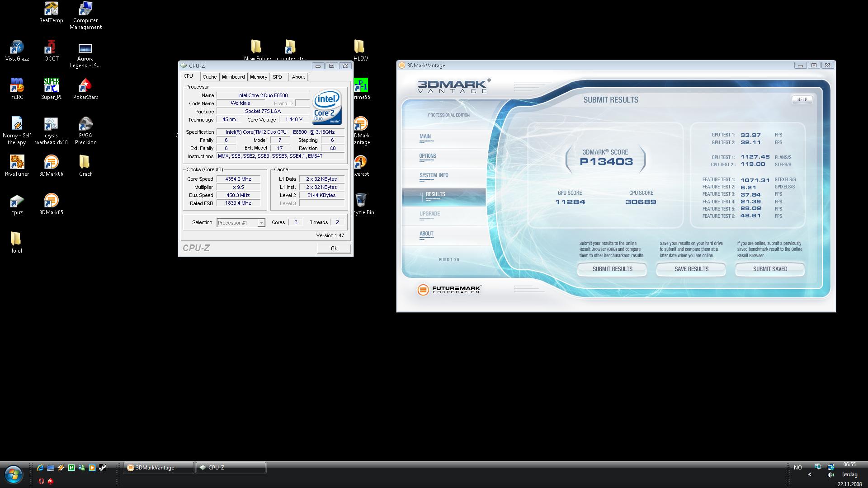Launch uTorrent from quick launch bar

71,468
